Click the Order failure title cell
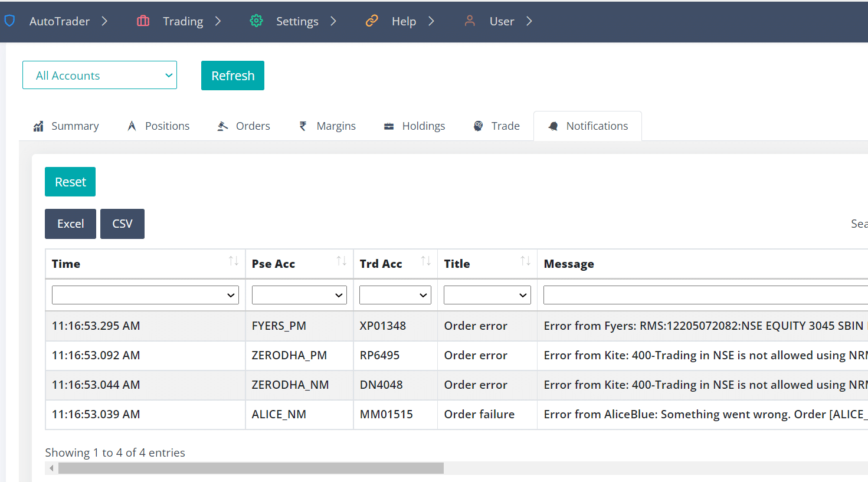The width and height of the screenshot is (868, 482). tap(487, 414)
